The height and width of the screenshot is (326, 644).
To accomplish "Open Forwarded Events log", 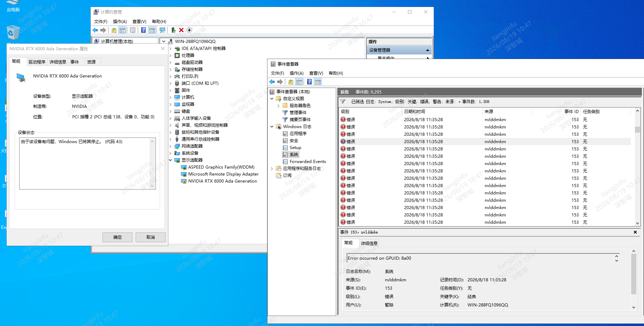I will pyautogui.click(x=308, y=162).
